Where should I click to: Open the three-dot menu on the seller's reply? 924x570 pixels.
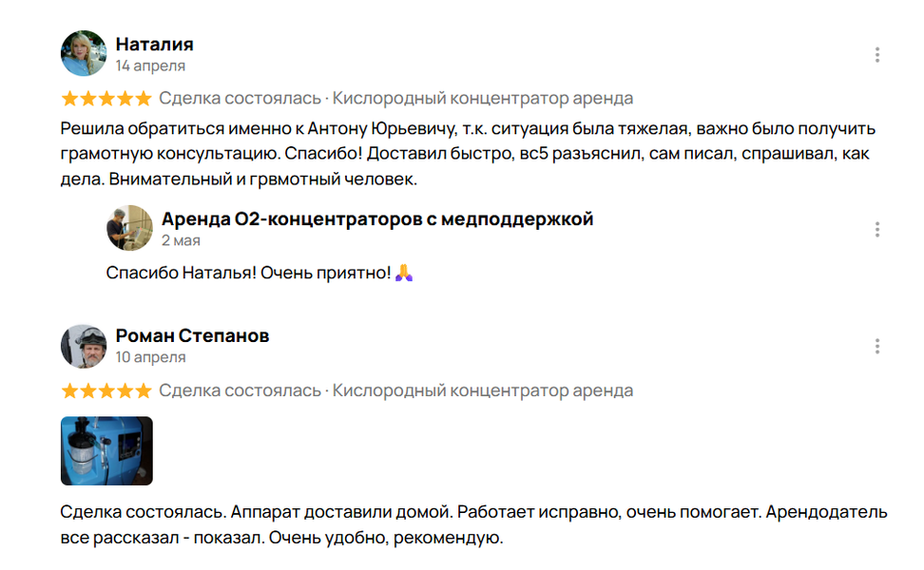click(876, 229)
